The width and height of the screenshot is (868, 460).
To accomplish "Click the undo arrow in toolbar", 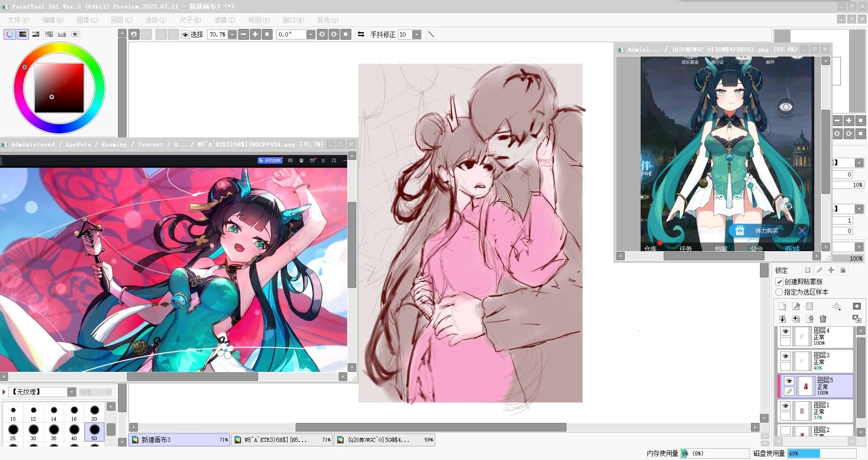I will click(134, 34).
